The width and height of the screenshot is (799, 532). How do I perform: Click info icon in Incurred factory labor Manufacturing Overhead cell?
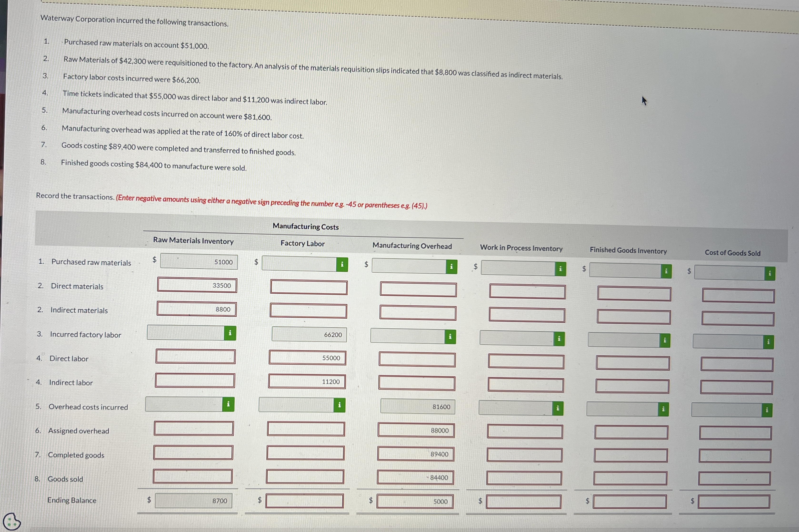450,336
